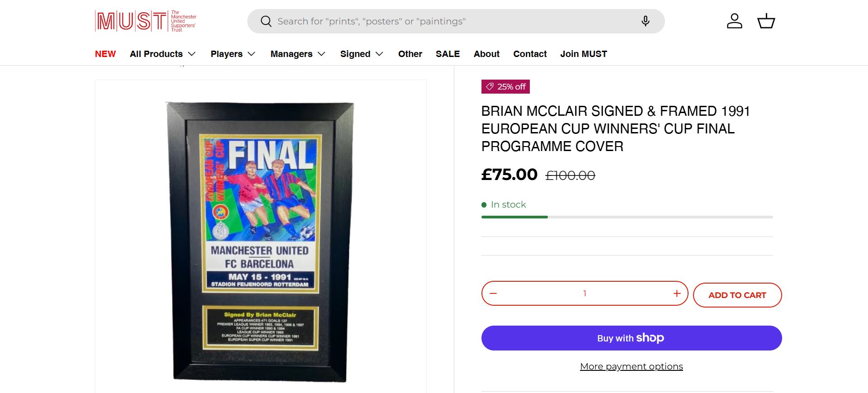Expand the Managers menu dropdown

pyautogui.click(x=298, y=54)
